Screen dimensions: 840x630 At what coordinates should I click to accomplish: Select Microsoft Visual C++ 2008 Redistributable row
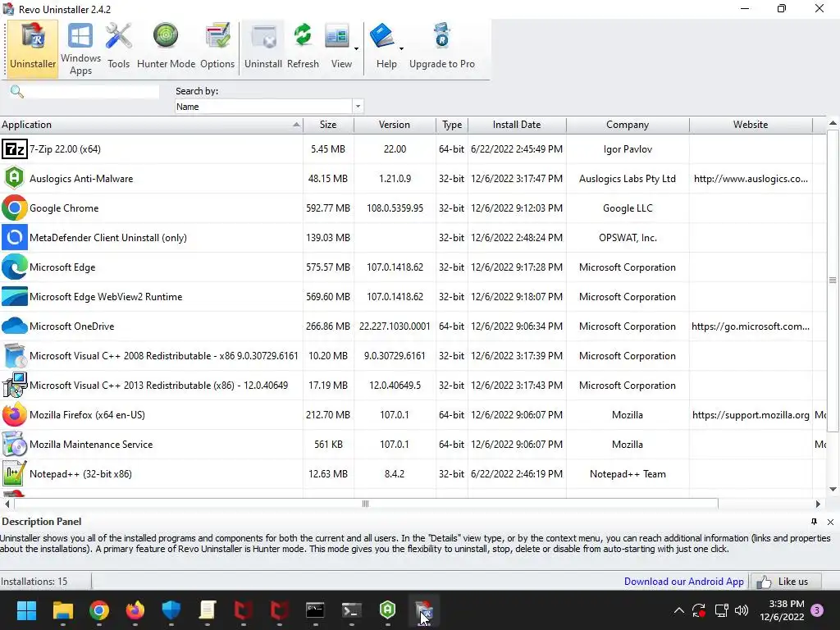(413, 356)
